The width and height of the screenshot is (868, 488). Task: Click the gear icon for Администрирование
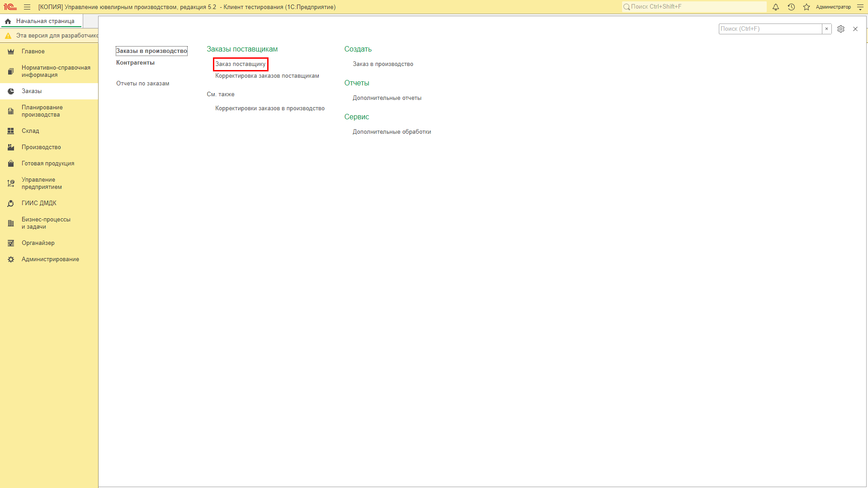pos(11,259)
